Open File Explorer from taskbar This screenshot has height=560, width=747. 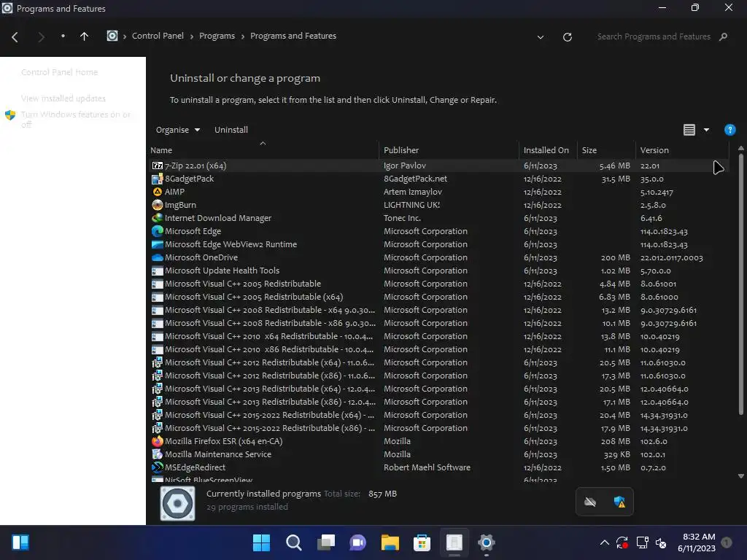coord(390,542)
